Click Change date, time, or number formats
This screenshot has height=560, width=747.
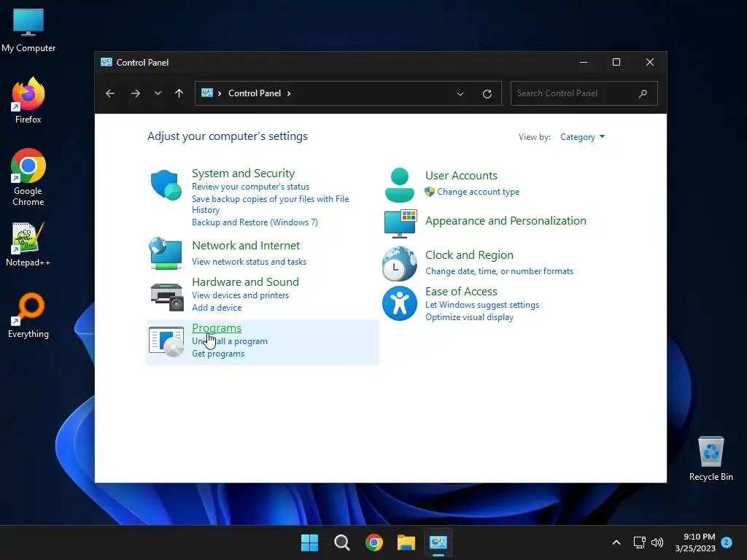[499, 271]
